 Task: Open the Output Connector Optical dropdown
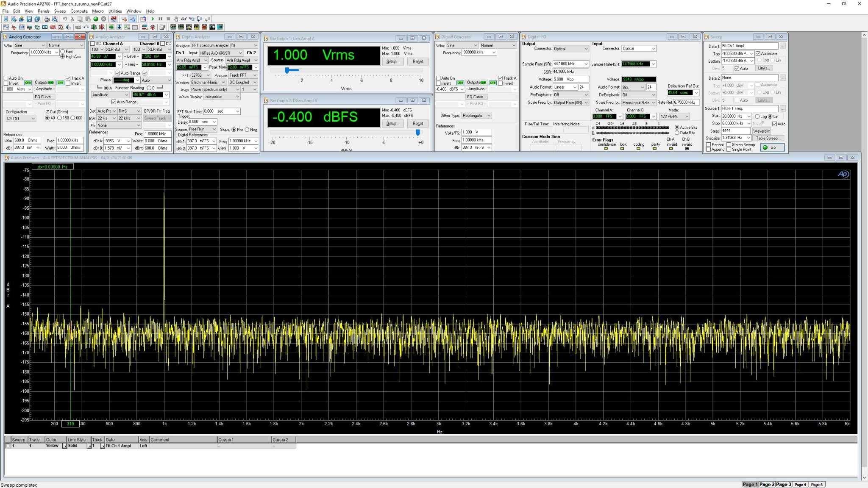click(x=571, y=49)
